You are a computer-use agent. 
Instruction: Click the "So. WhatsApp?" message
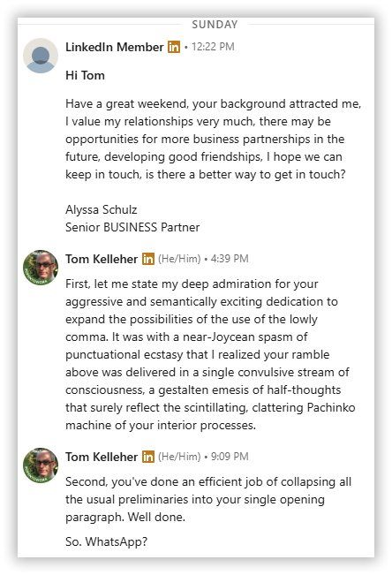(106, 541)
